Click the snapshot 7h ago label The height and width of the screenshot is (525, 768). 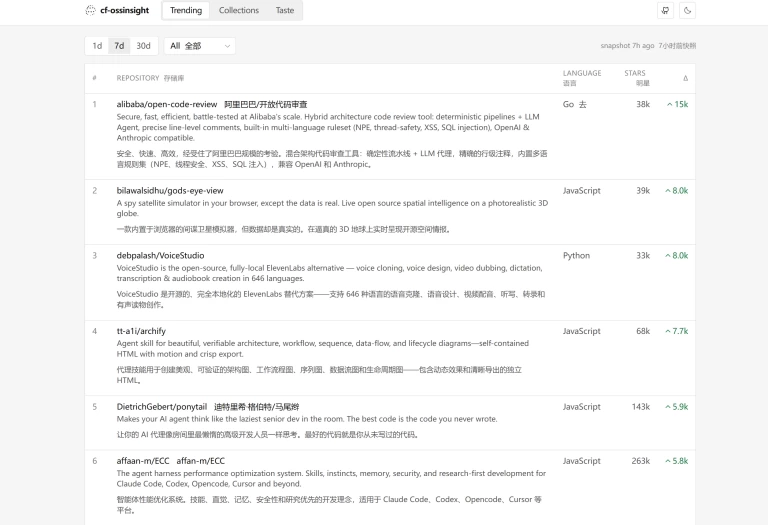pos(627,46)
